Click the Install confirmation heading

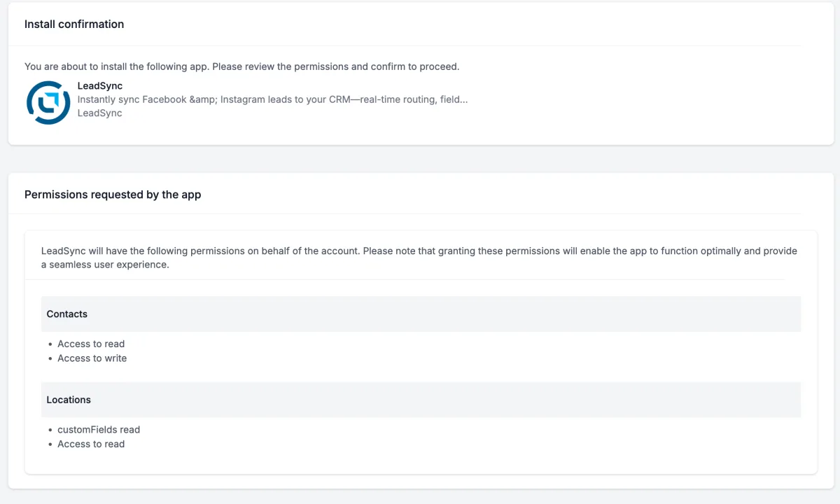[x=74, y=24]
